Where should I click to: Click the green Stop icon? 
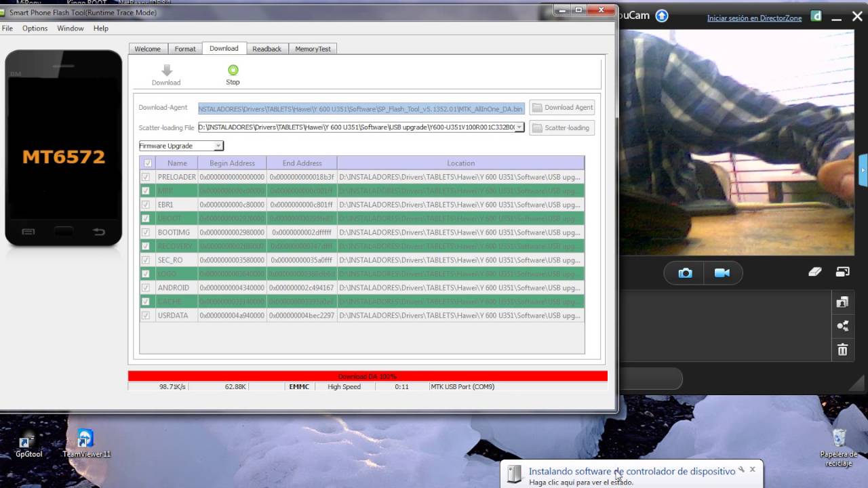233,70
